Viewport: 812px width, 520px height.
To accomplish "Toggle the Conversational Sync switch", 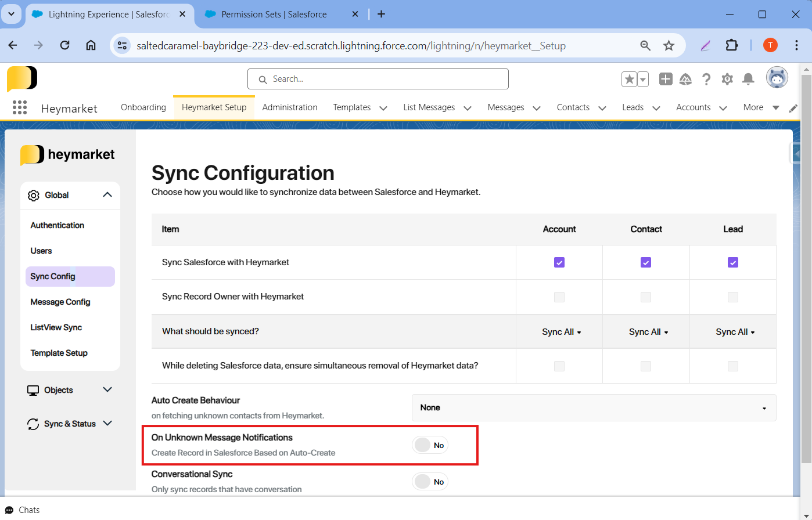I will click(x=430, y=482).
